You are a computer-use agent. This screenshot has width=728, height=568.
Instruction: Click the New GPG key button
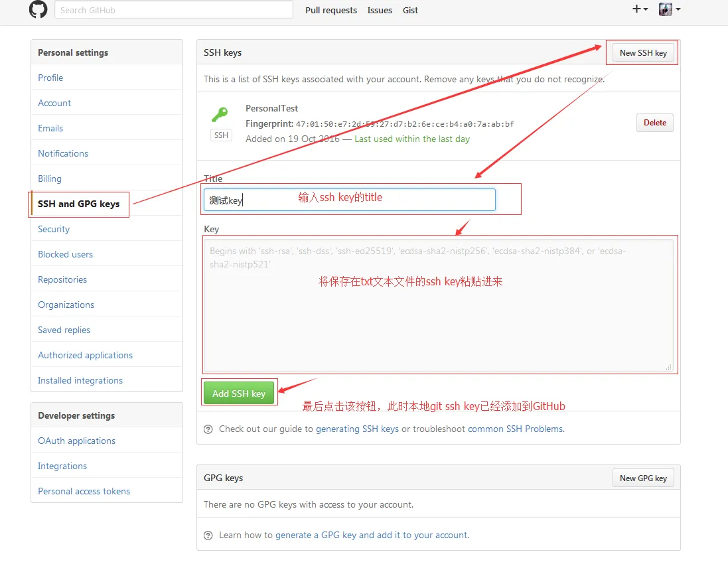643,478
